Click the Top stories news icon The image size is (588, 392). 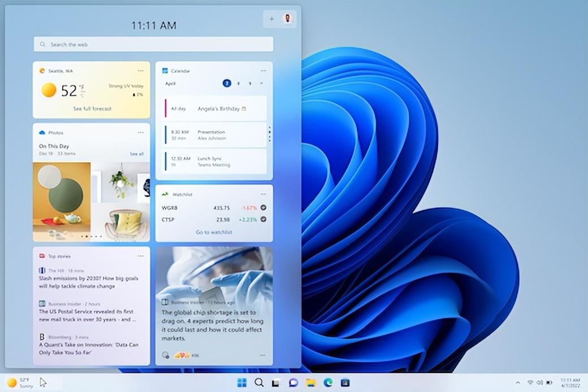coord(42,256)
